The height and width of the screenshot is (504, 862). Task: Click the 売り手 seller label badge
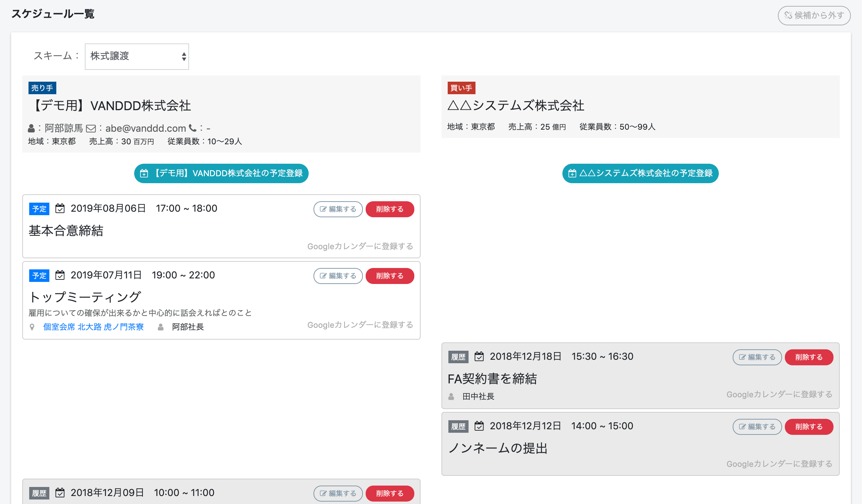[42, 88]
